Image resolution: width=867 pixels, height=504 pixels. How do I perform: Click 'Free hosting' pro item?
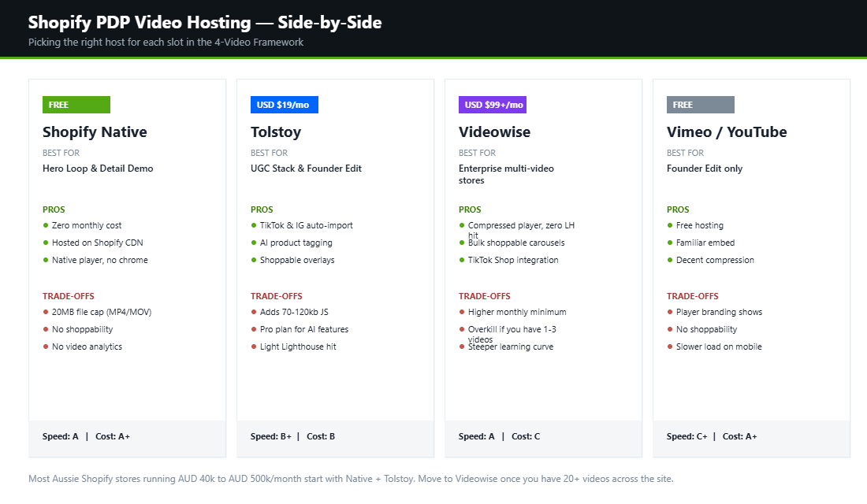pos(699,225)
